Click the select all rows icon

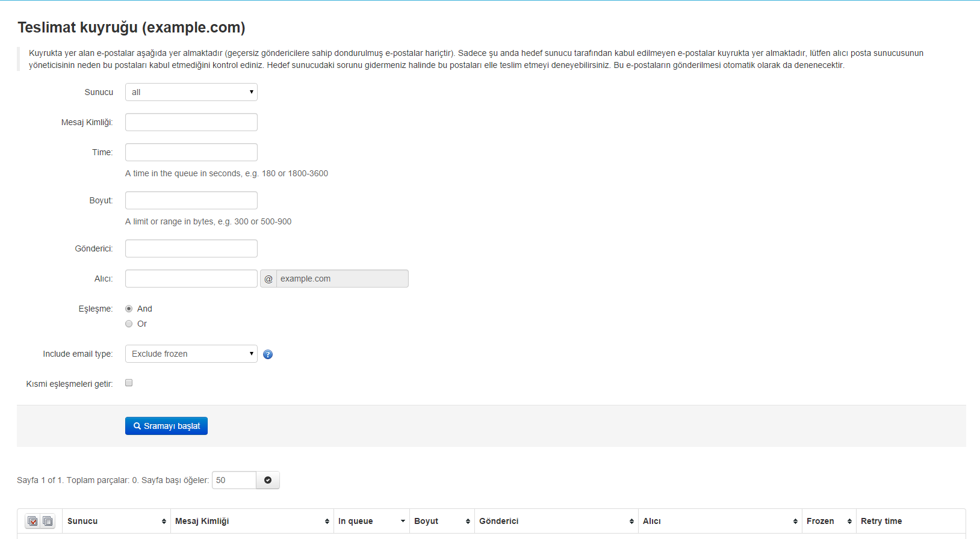pos(33,522)
